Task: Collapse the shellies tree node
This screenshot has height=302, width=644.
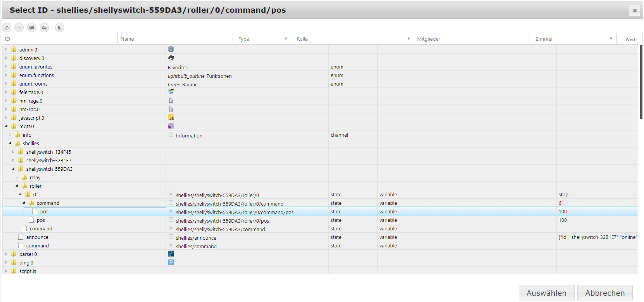Action: pos(10,143)
